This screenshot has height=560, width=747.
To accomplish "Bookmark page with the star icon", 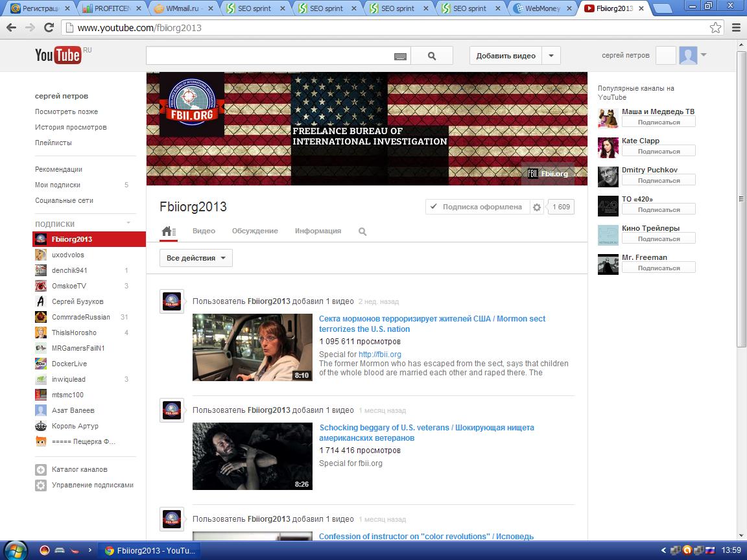I will coord(715,28).
